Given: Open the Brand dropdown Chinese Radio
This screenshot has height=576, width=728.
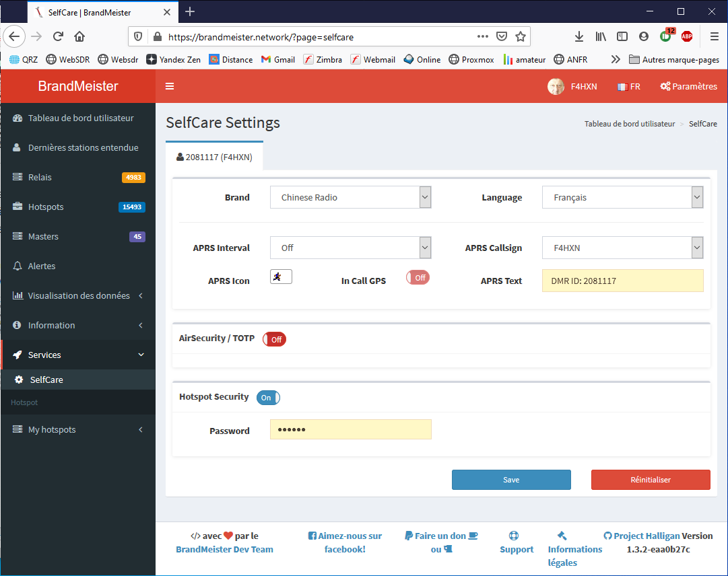Looking at the screenshot, I should point(351,197).
